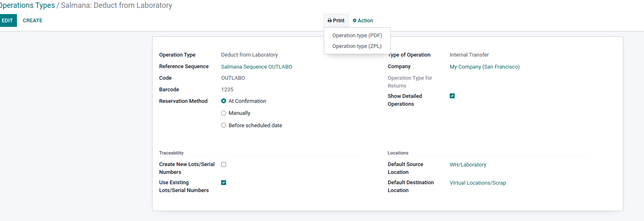
Task: Click the printer icon beside Print
Action: [329, 21]
